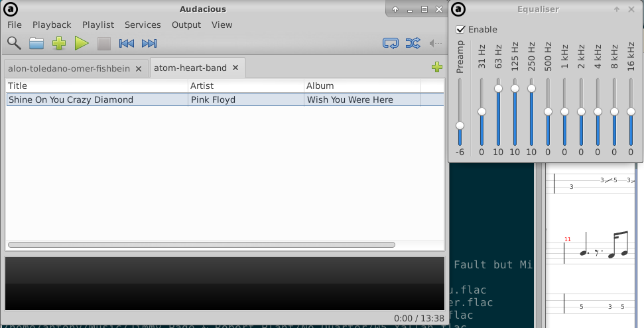Toggle shuffle mode icon
This screenshot has width=644, height=328.
coord(413,43)
